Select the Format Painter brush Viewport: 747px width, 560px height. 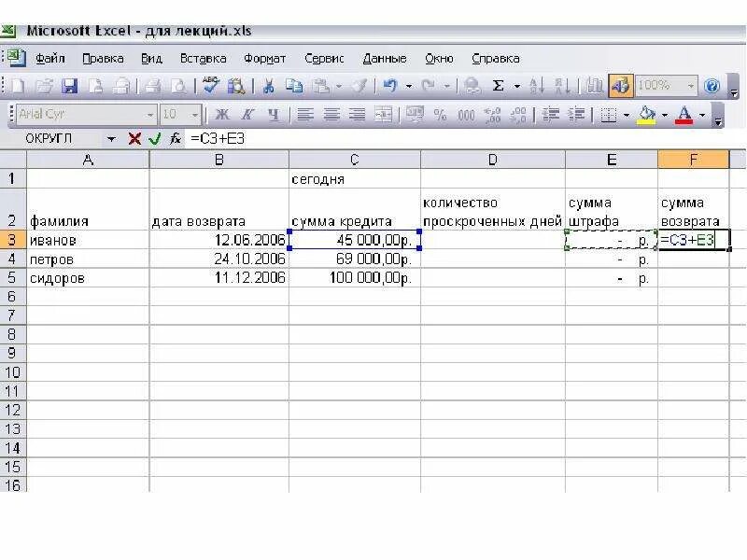(359, 86)
